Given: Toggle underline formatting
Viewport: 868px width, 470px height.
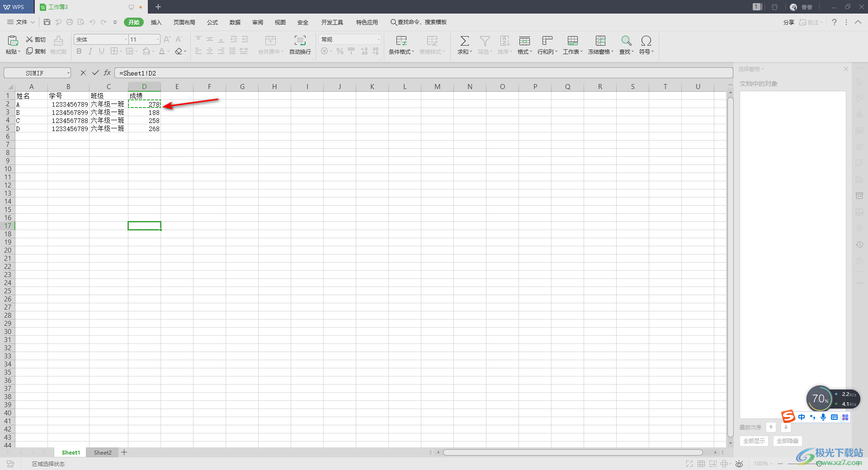Looking at the screenshot, I should pyautogui.click(x=102, y=52).
